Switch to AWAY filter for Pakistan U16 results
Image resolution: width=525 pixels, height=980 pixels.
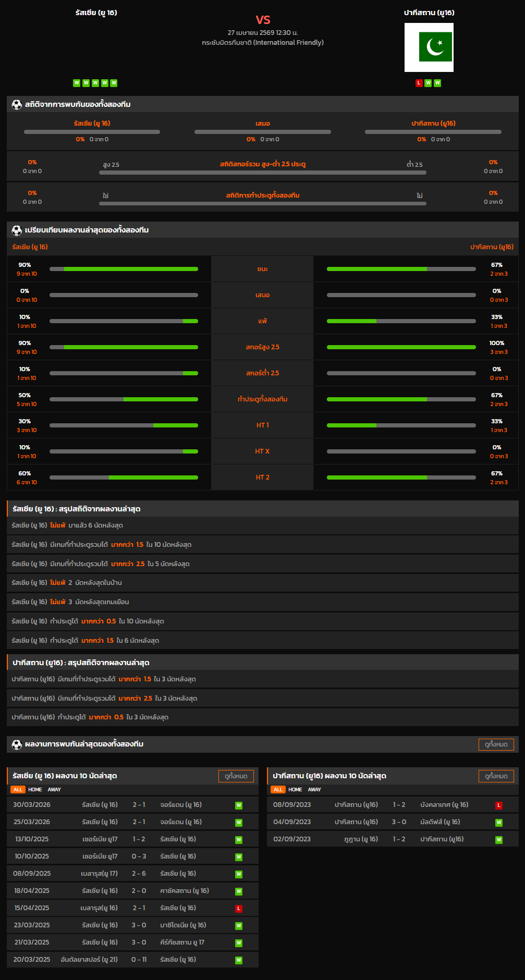point(314,790)
